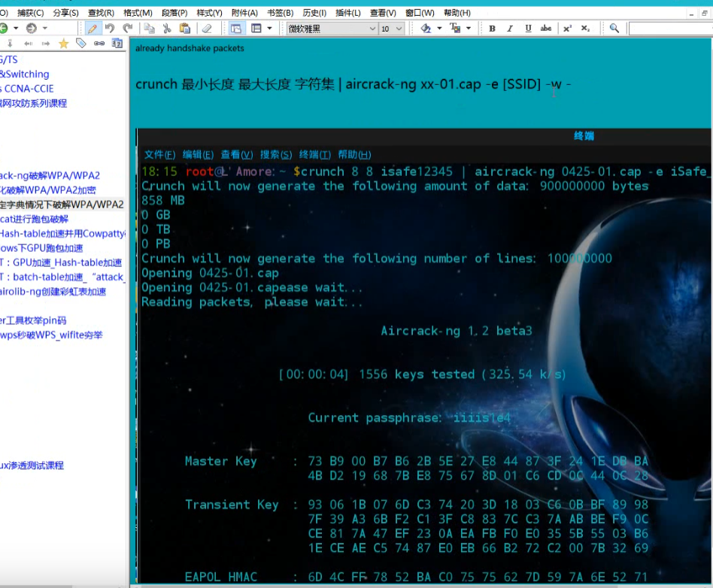Screen dimensions: 713x588
Task: Select the Hash-table加速并用Cowpatty tree node
Action: (62, 234)
